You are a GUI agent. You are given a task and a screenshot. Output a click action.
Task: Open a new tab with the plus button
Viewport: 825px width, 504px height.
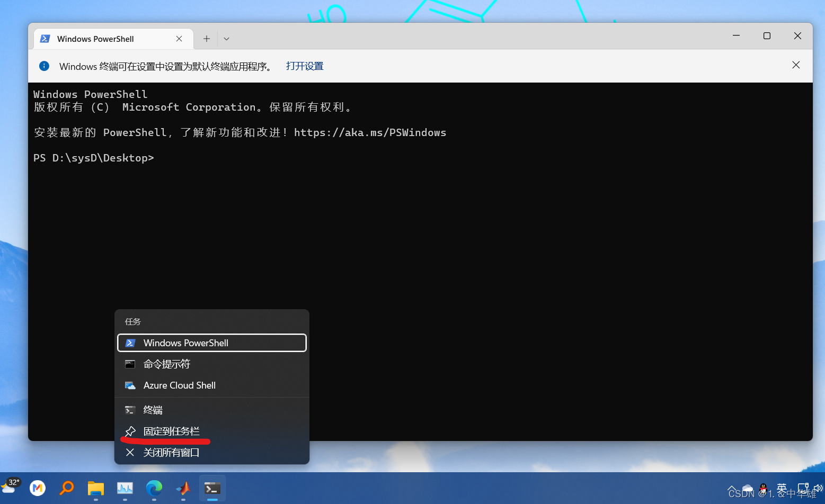[x=207, y=39]
